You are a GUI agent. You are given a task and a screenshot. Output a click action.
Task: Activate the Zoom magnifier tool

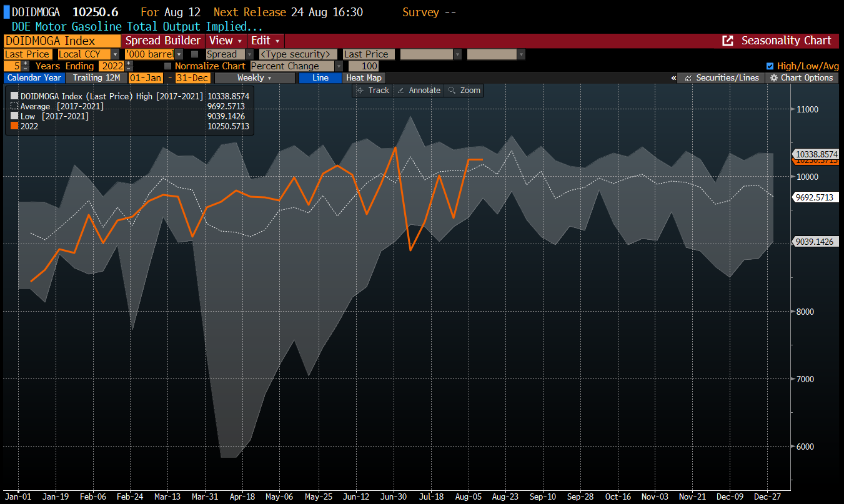click(x=464, y=91)
